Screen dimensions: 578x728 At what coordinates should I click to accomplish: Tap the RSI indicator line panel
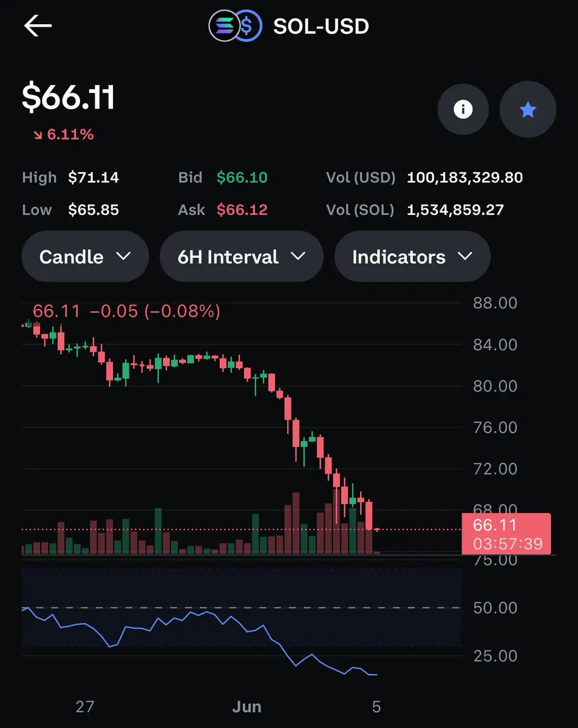click(242, 625)
